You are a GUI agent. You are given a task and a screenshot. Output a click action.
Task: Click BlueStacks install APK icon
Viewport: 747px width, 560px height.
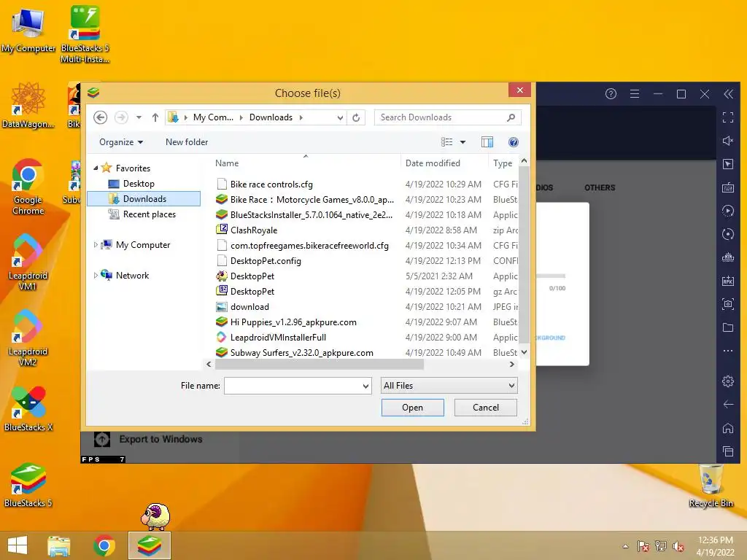tap(728, 281)
